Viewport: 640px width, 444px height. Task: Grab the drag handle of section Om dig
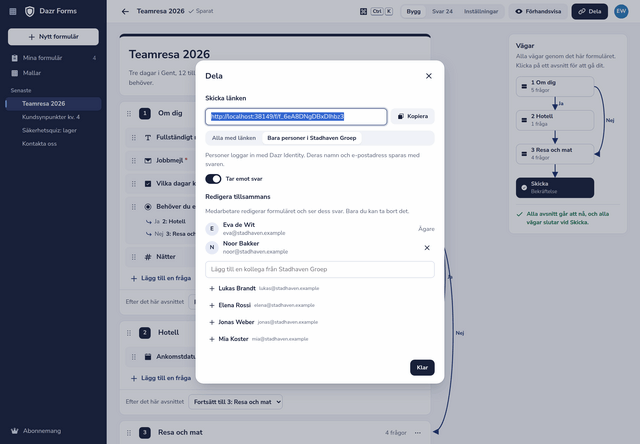tap(129, 113)
